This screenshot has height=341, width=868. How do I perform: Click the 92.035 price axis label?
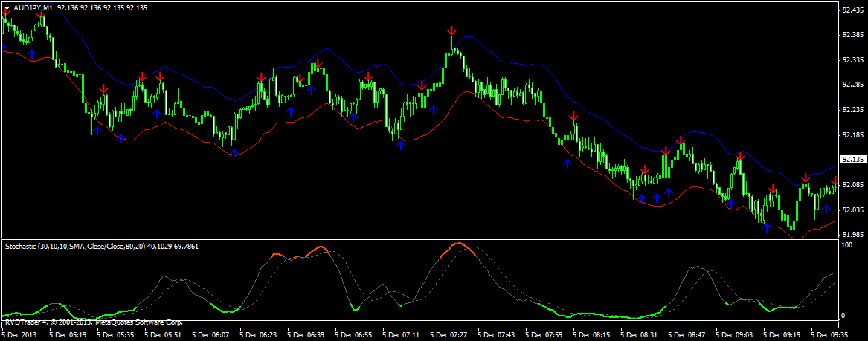[x=852, y=210]
